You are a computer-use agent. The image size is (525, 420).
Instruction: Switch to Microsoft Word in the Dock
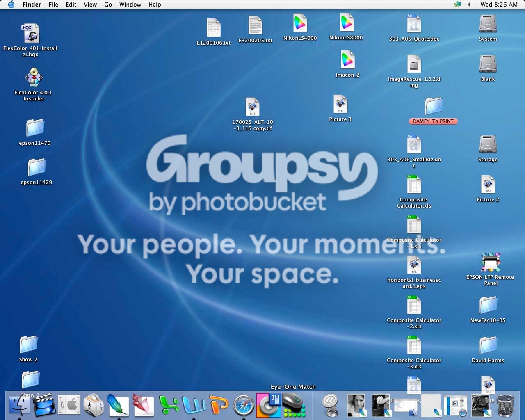tap(194, 405)
